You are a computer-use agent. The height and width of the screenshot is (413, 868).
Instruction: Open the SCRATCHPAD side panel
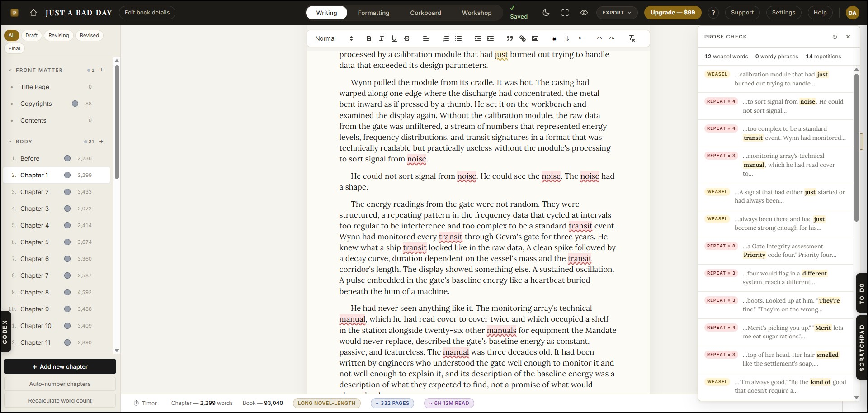tap(862, 347)
